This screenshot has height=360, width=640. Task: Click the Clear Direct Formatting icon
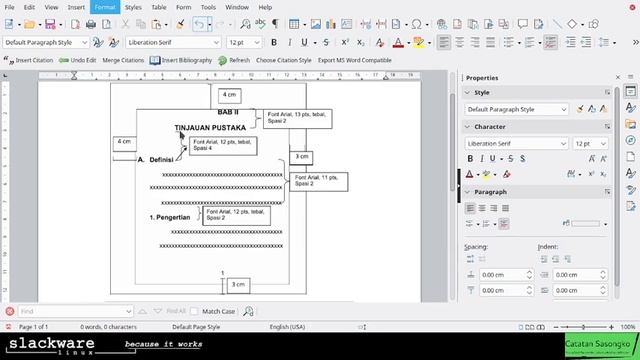point(380,42)
